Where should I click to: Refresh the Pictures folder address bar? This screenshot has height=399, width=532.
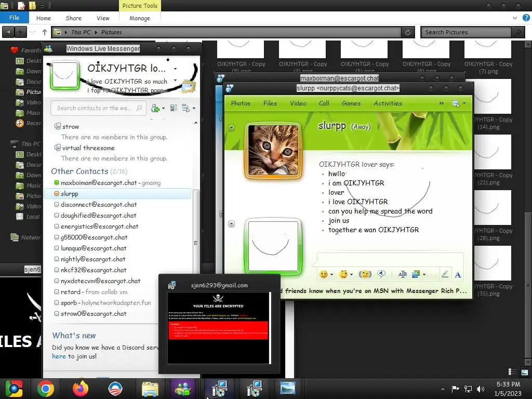408,32
